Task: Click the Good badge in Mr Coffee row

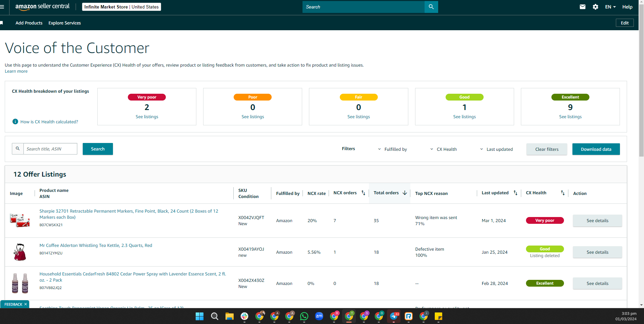Action: (x=545, y=249)
